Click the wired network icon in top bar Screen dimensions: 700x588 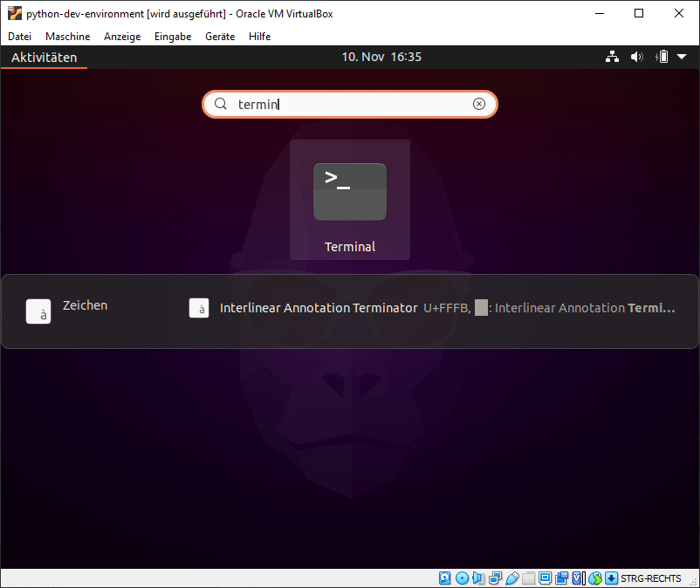(612, 57)
